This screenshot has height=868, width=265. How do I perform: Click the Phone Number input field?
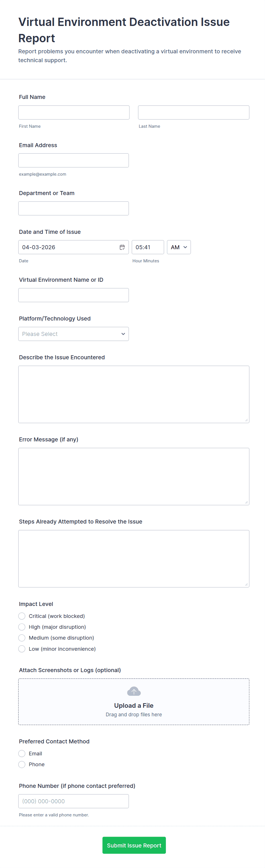coord(74,801)
